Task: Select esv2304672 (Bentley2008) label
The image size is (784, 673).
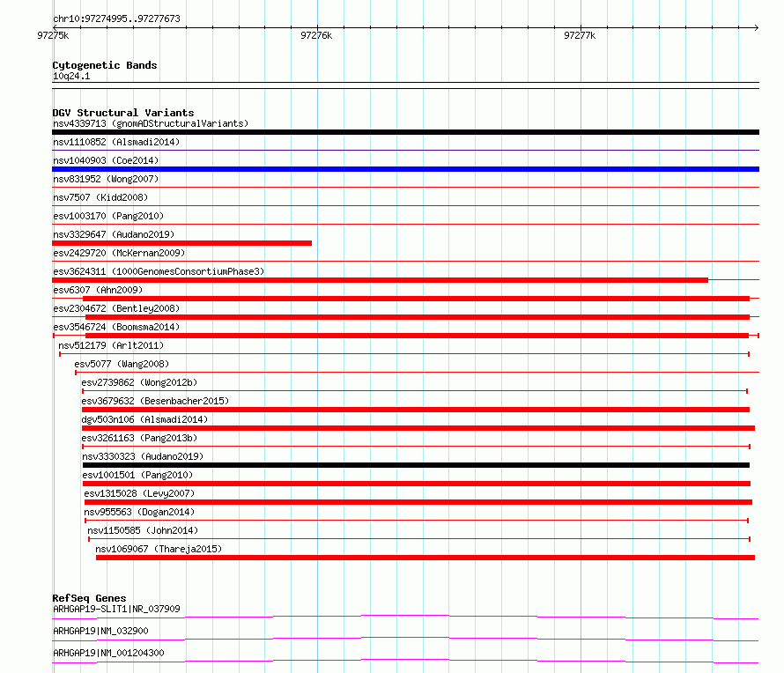Action: pyautogui.click(x=116, y=308)
